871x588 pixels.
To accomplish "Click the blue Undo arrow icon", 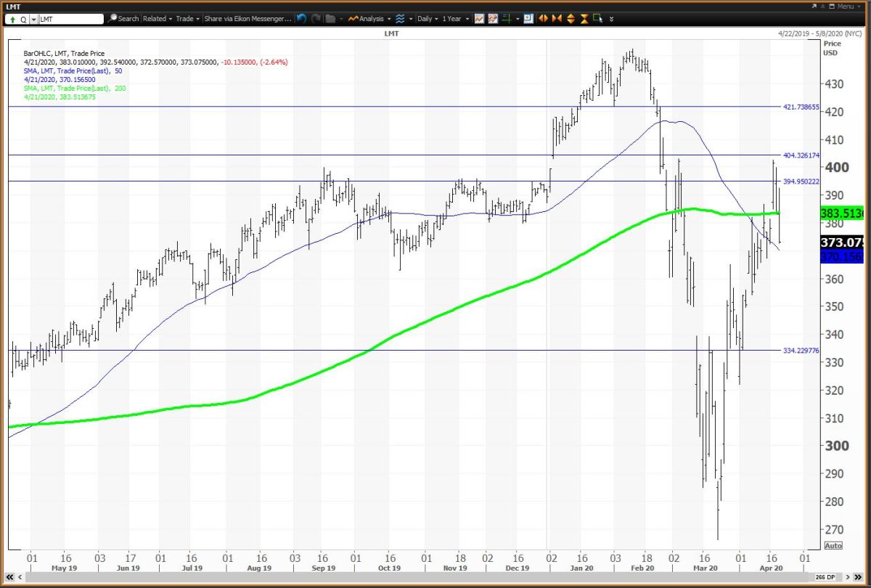I will tap(301, 18).
